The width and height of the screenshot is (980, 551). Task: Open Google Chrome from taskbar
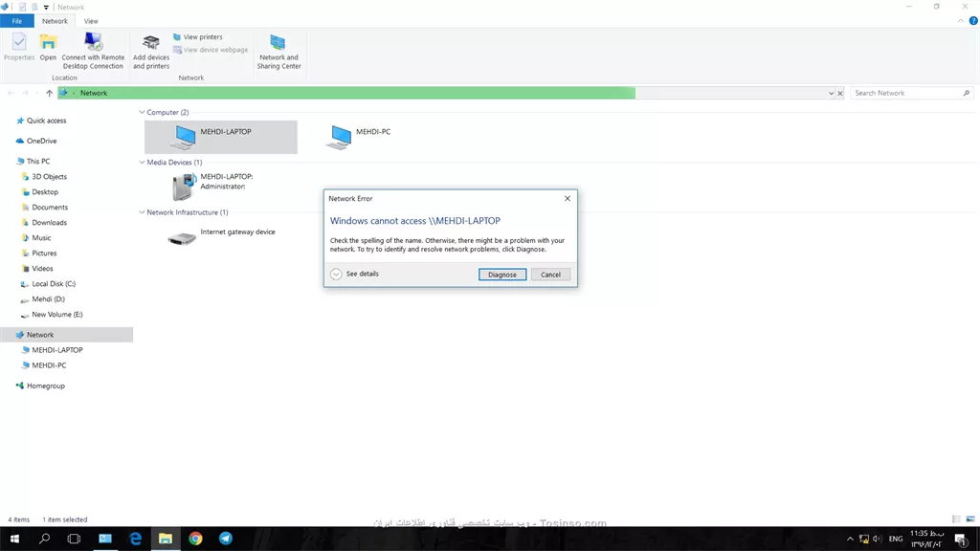click(195, 539)
